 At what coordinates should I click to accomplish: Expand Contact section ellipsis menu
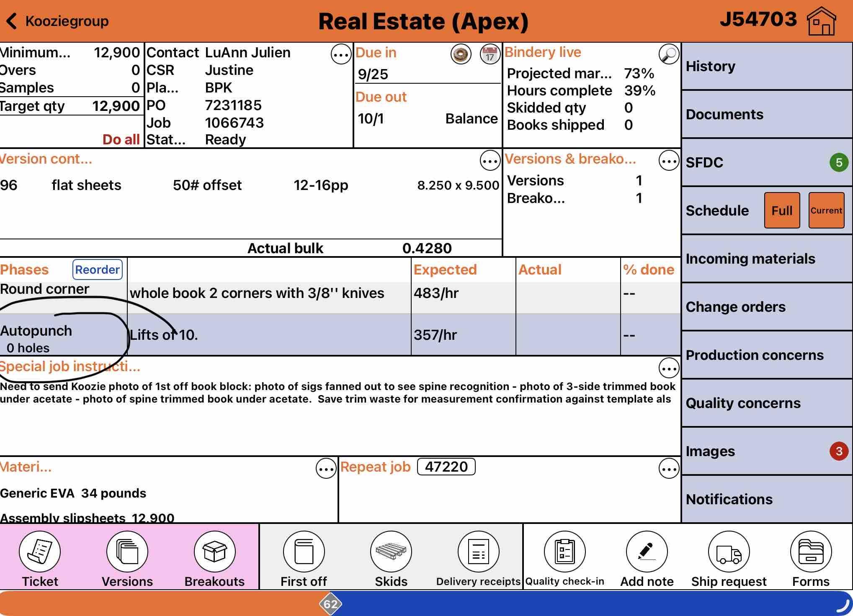(x=341, y=54)
